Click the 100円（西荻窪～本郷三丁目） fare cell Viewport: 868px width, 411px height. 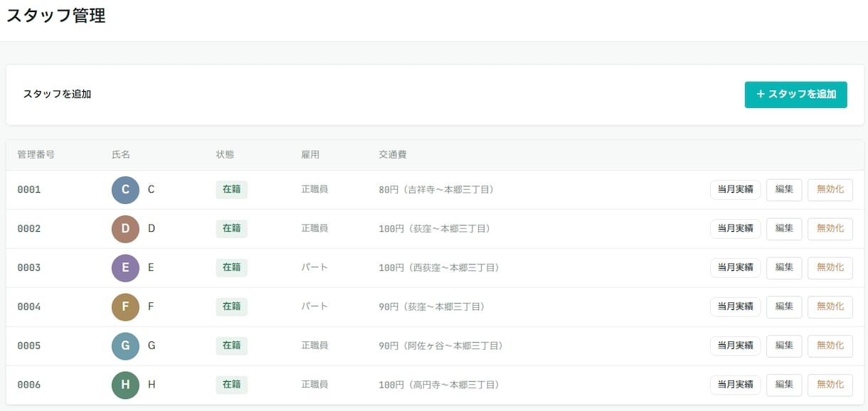pyautogui.click(x=439, y=268)
